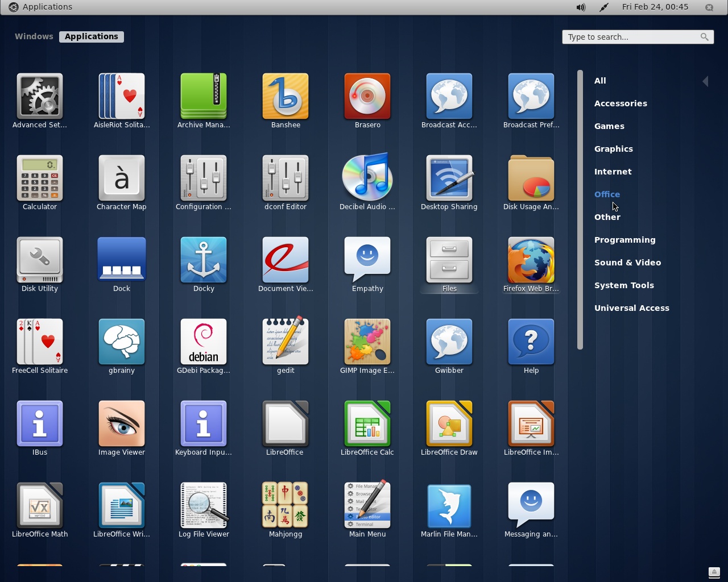Open IBus input settings

(40, 429)
